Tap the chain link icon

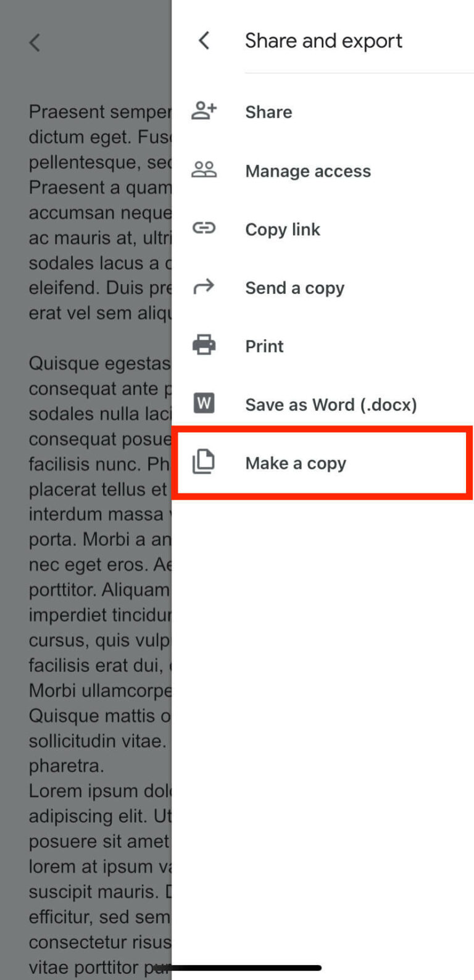204,228
